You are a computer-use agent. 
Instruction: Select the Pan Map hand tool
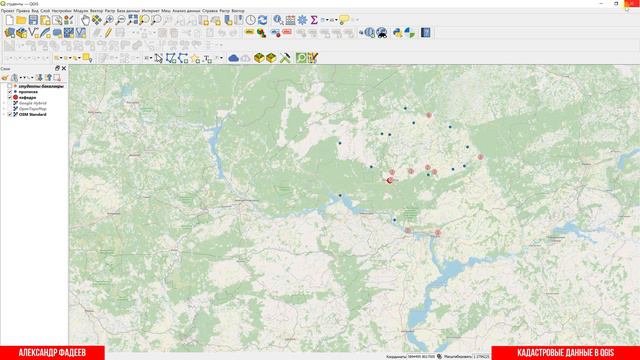click(85, 20)
